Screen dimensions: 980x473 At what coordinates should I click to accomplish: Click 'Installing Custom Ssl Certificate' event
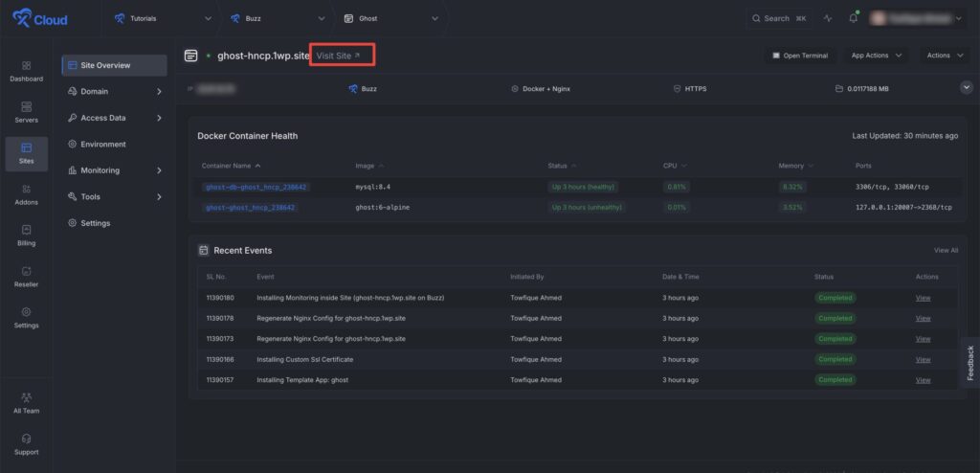point(305,359)
